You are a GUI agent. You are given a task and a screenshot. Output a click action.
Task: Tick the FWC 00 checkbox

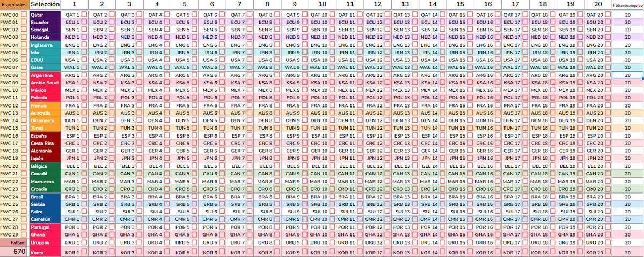pyautogui.click(x=24, y=15)
